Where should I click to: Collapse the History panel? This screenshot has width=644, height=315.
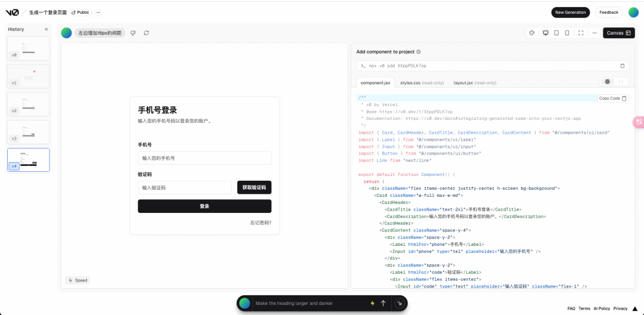click(x=46, y=29)
